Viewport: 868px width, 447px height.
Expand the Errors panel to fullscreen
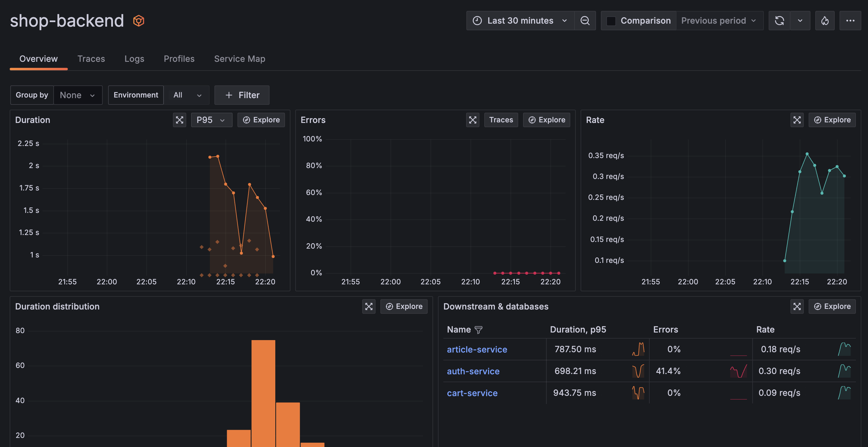[x=472, y=120]
